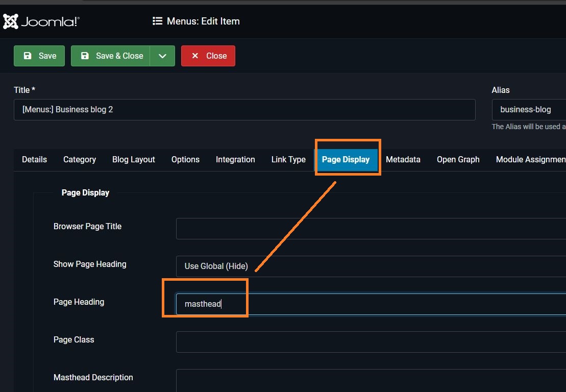
Task: Edit the Title input field
Action: 244,110
